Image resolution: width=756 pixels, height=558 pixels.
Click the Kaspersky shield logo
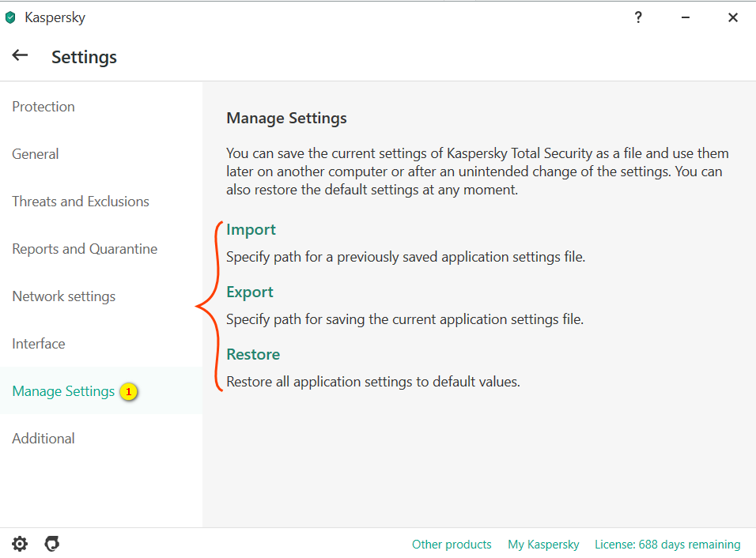click(10, 17)
